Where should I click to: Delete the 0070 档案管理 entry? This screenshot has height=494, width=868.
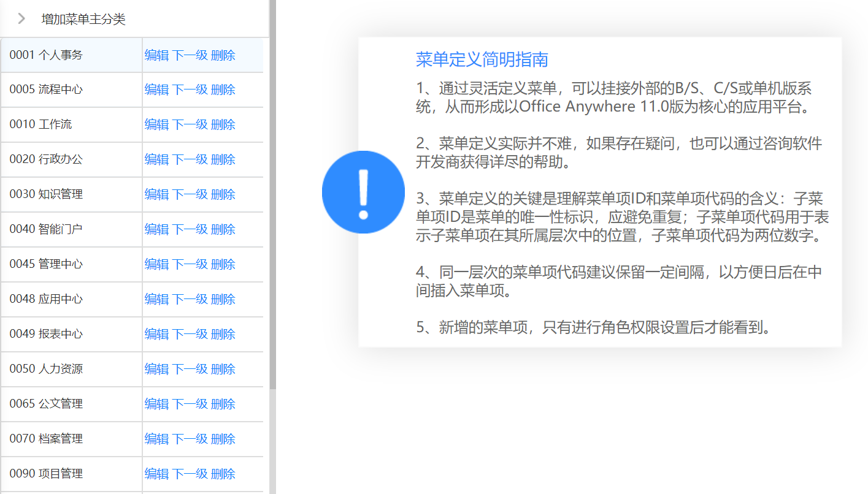tap(223, 439)
